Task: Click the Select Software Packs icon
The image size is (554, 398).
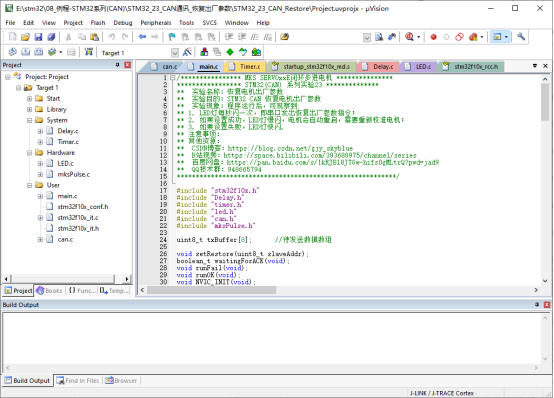Action: coord(243,52)
